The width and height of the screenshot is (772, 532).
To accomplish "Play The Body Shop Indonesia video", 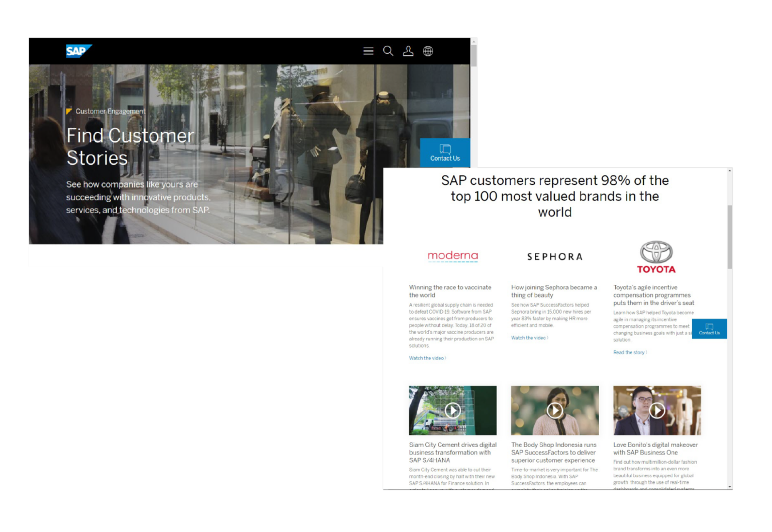I will pos(554,410).
